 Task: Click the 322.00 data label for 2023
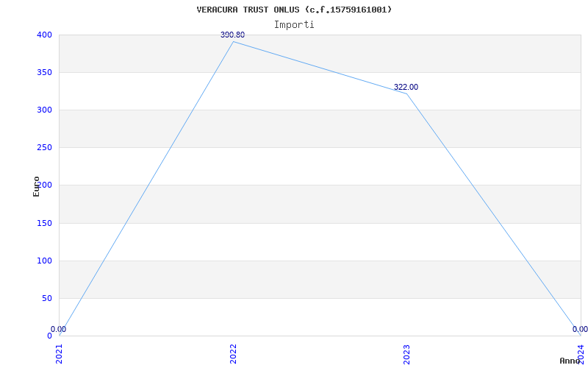[406, 87]
